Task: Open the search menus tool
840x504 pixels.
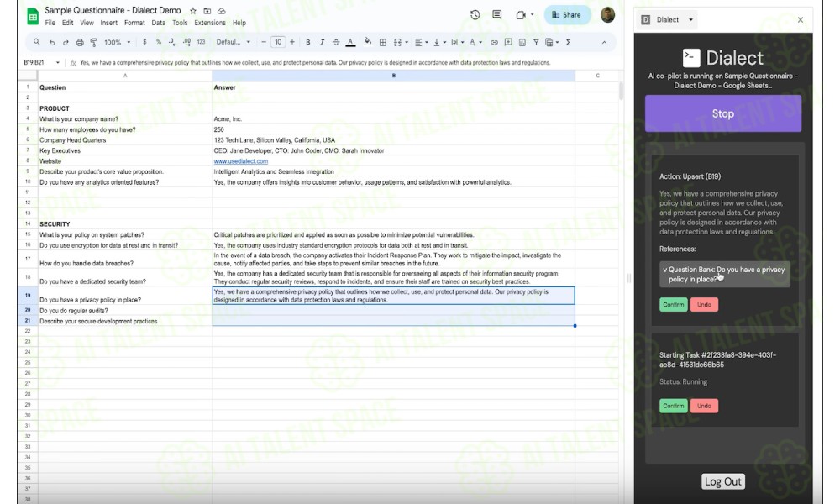Action: (36, 42)
